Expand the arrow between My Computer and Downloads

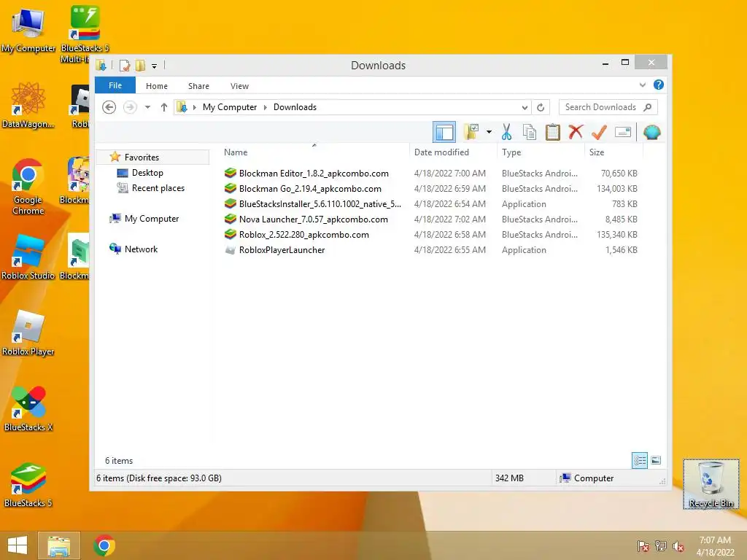click(265, 107)
